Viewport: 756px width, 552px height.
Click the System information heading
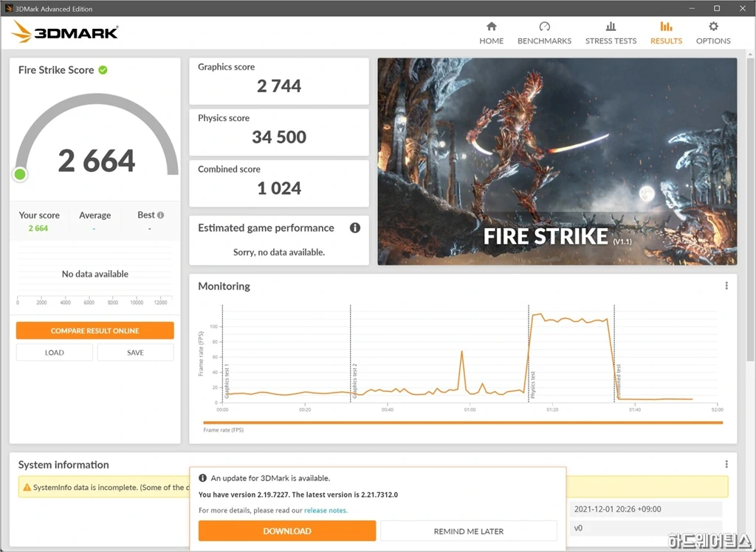[63, 465]
